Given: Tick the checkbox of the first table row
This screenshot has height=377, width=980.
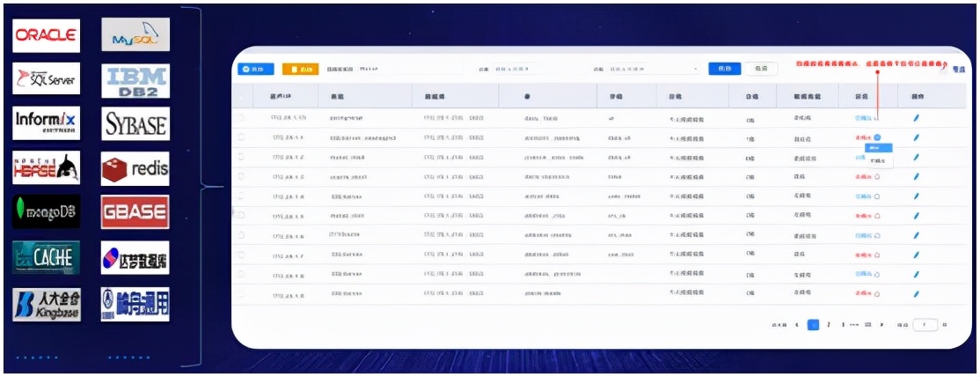Looking at the screenshot, I should click(242, 118).
